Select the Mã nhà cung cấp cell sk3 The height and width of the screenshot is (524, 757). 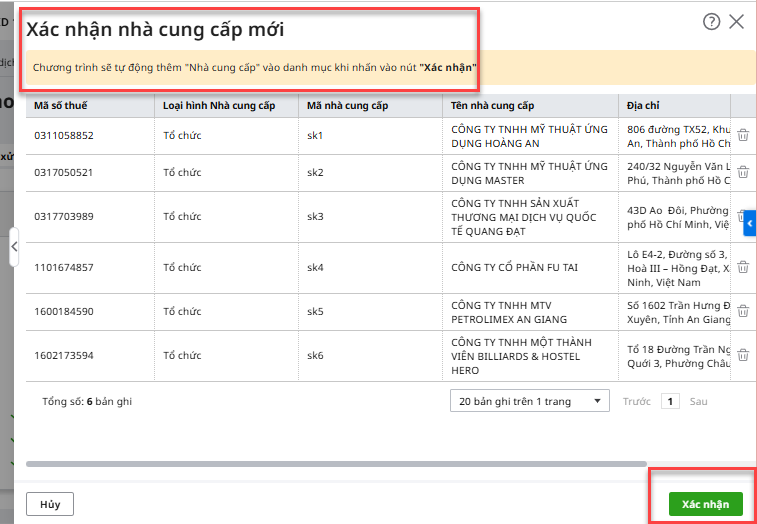(315, 216)
